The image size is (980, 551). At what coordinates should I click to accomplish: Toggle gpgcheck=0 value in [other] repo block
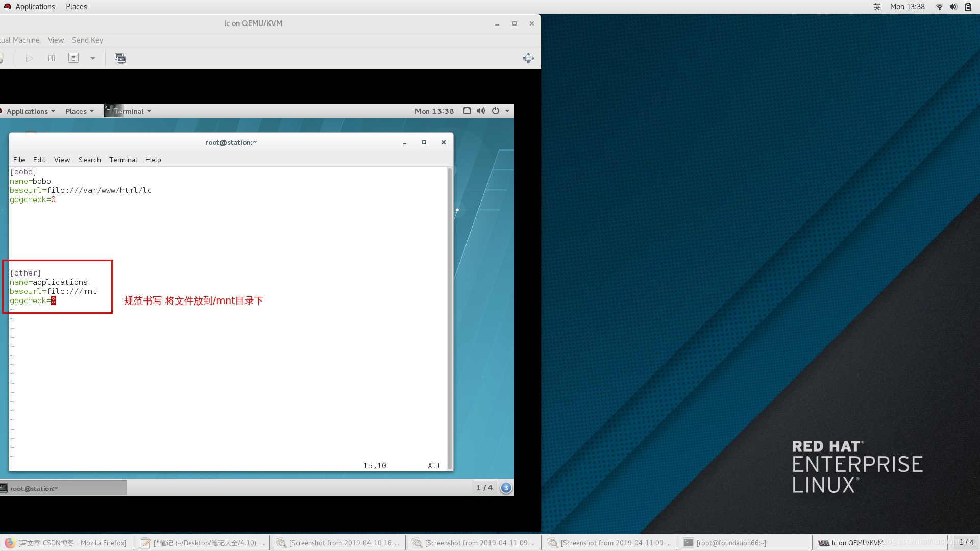53,300
